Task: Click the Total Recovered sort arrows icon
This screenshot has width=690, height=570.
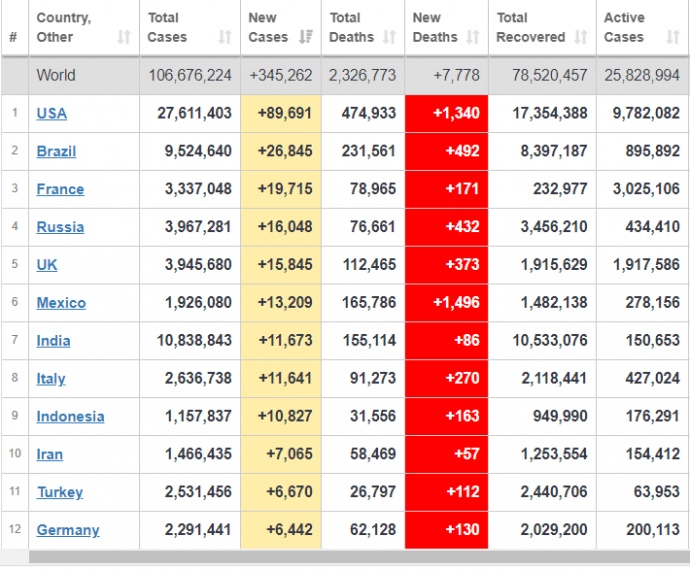Action: (x=580, y=37)
